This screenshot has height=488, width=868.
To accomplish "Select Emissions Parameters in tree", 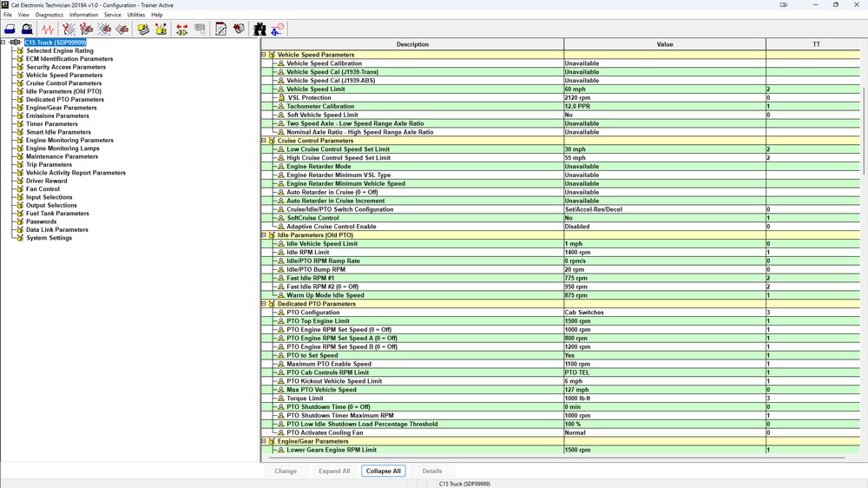I will coord(57,115).
